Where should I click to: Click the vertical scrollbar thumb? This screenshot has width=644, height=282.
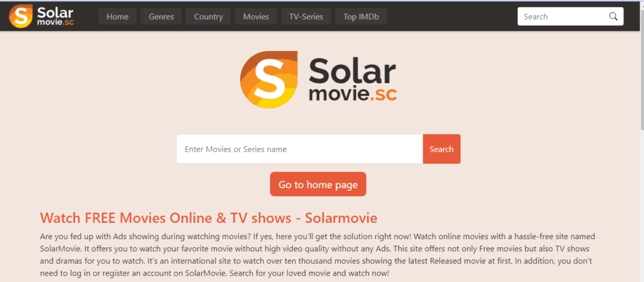pyautogui.click(x=641, y=70)
